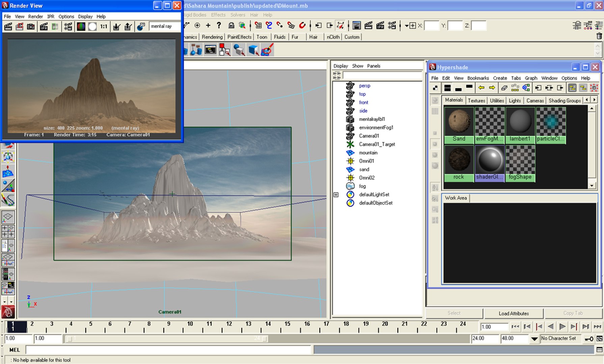This screenshot has height=364, width=604.
Task: Toggle snap to points
Action: 280,25
